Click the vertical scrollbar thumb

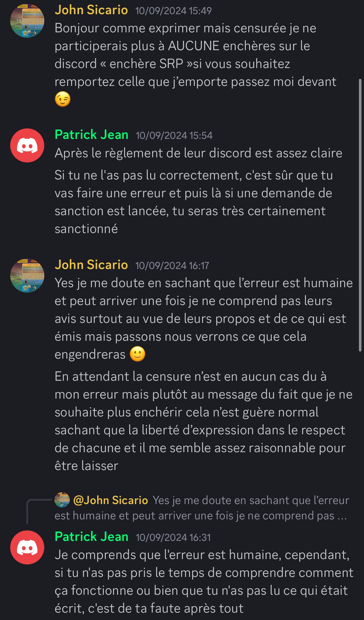tap(360, 215)
